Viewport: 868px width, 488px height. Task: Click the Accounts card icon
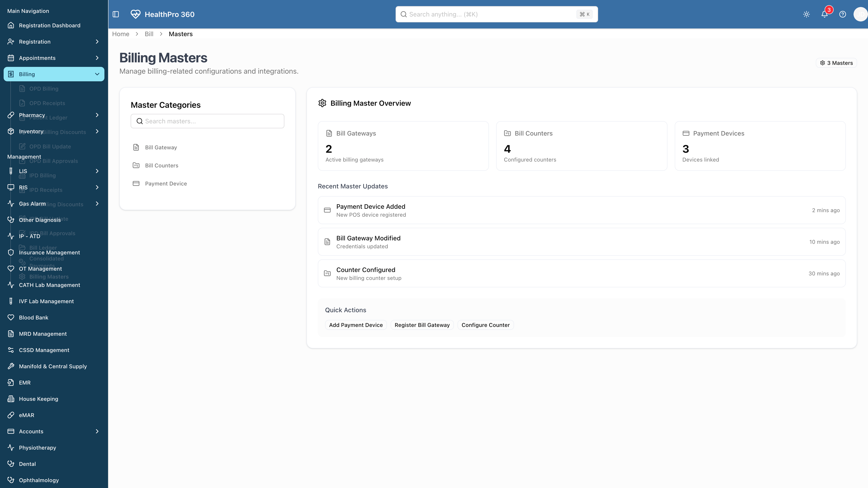11,432
